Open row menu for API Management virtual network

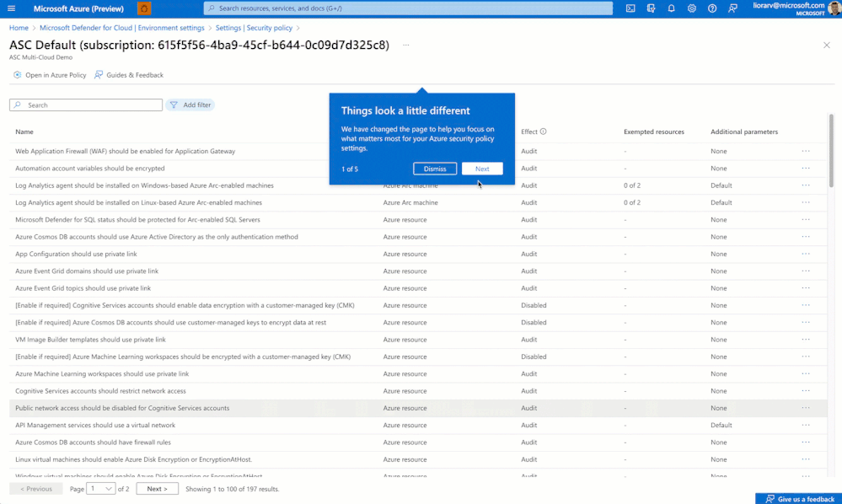806,425
